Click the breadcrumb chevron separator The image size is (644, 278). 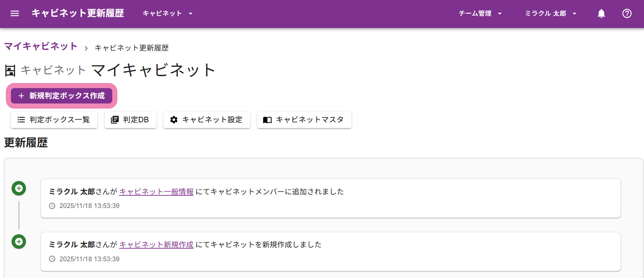pos(86,48)
